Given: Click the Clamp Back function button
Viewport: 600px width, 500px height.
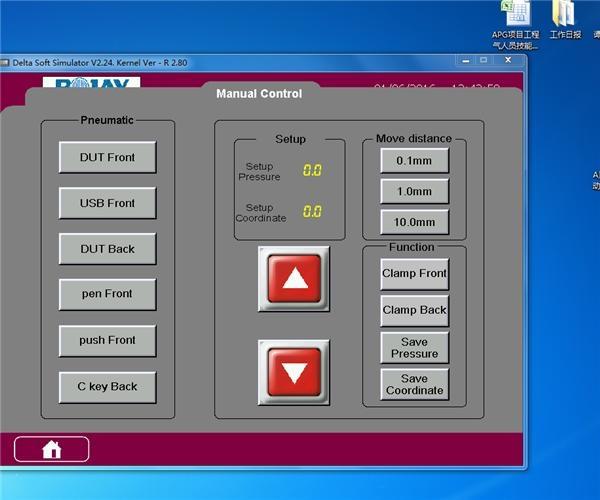Looking at the screenshot, I should coord(414,311).
